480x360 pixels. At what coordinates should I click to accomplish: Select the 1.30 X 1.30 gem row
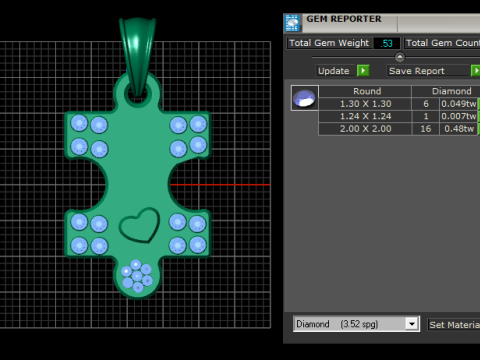click(399, 104)
